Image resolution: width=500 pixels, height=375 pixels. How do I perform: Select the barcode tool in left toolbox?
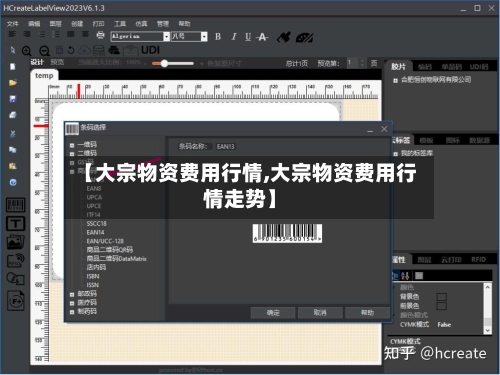click(x=15, y=205)
